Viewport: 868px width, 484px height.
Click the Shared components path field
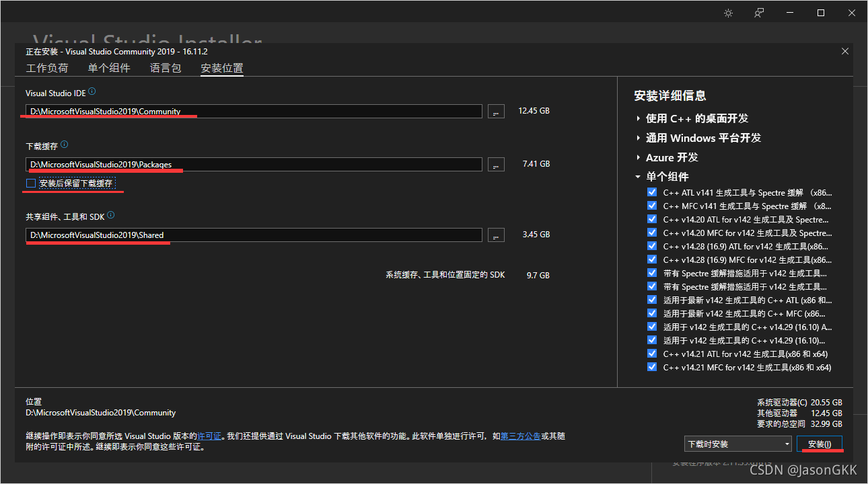254,235
